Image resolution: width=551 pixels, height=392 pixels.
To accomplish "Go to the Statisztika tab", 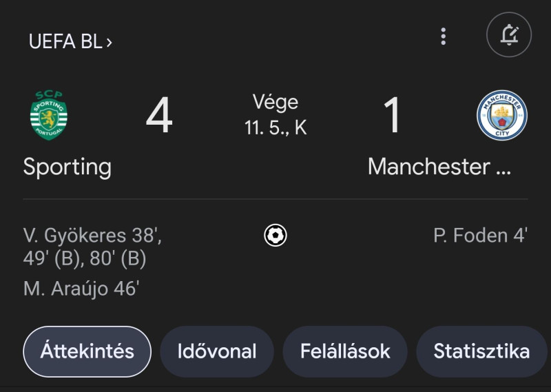I will (x=481, y=351).
